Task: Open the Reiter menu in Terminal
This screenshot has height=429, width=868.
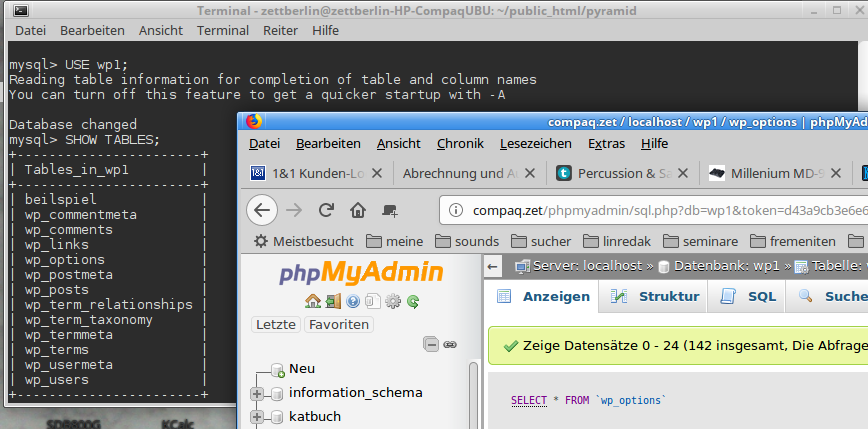Action: (280, 31)
